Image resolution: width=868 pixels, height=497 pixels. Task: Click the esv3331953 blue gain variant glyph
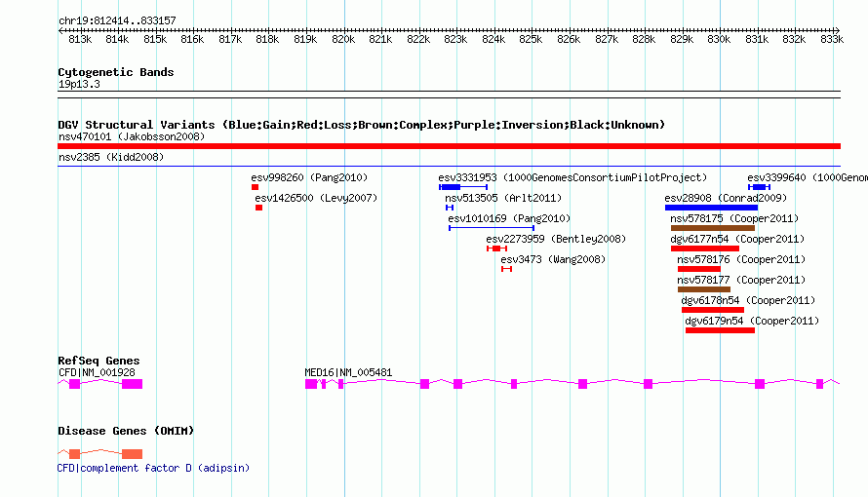pos(463,187)
